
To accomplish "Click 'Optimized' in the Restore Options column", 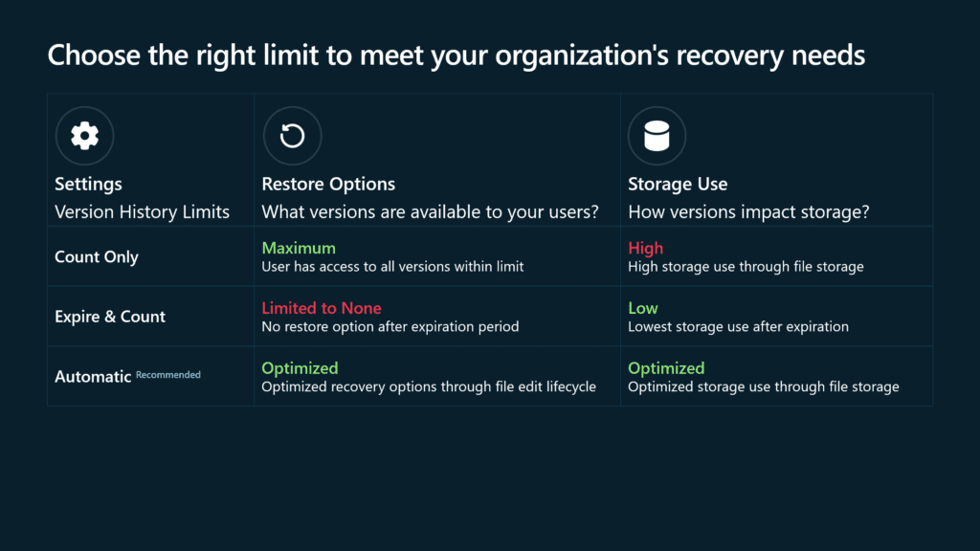I will click(x=300, y=368).
